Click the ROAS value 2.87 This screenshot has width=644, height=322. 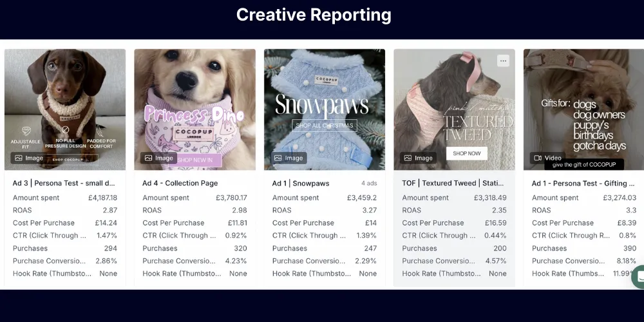110,211
